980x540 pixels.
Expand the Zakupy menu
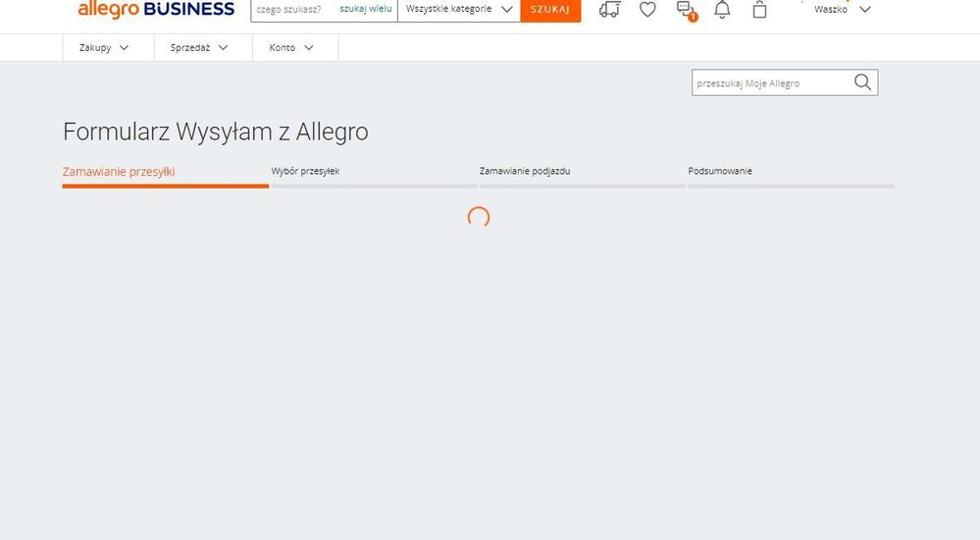point(104,47)
